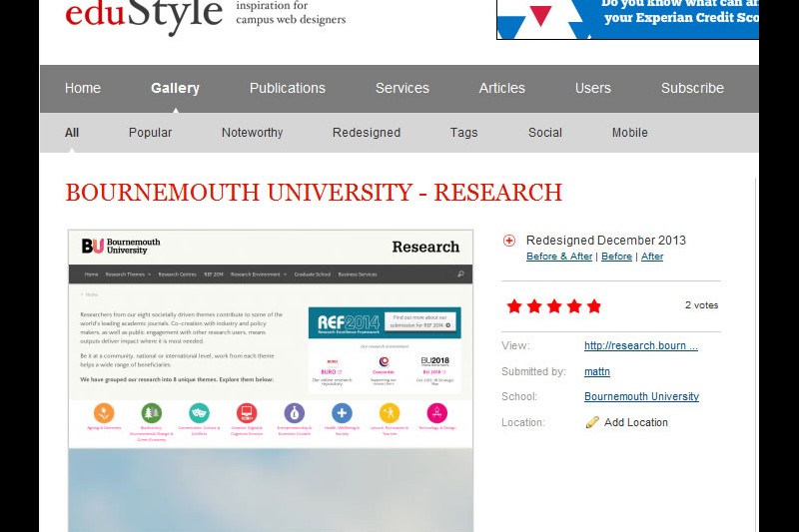Open Articles in the main navigation
The image size is (799, 532).
pos(502,88)
